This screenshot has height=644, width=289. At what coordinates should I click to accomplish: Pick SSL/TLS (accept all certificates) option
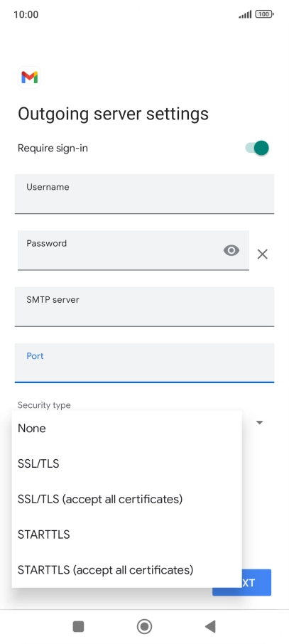pyautogui.click(x=127, y=499)
